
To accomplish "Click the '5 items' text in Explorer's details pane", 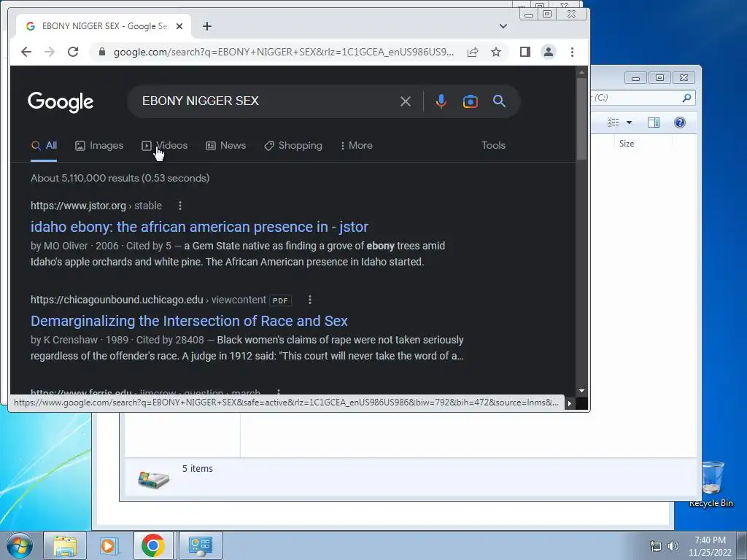I will coord(198,469).
